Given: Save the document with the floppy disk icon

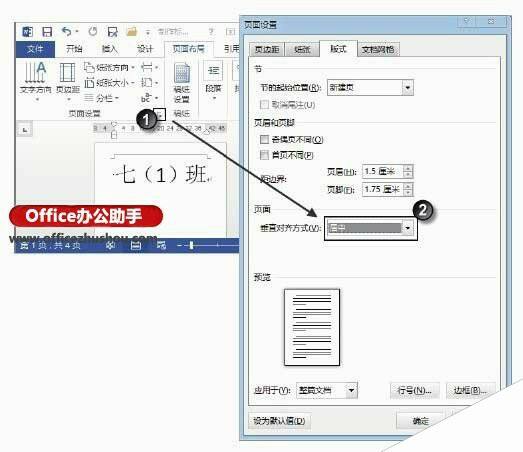Looking at the screenshot, I should click(47, 32).
